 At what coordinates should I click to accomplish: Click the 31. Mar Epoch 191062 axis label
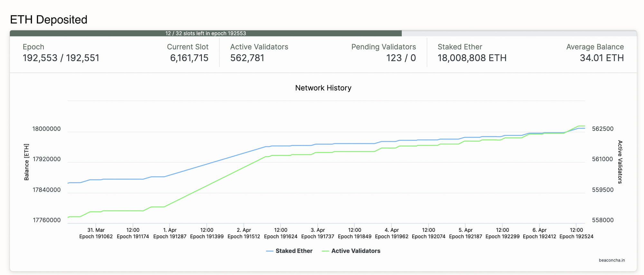(96, 233)
